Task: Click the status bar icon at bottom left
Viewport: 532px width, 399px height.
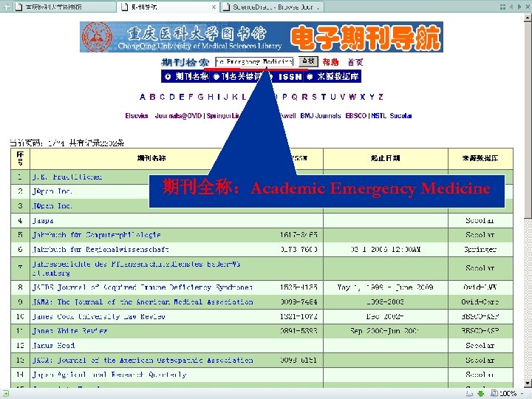Action: coord(5,394)
